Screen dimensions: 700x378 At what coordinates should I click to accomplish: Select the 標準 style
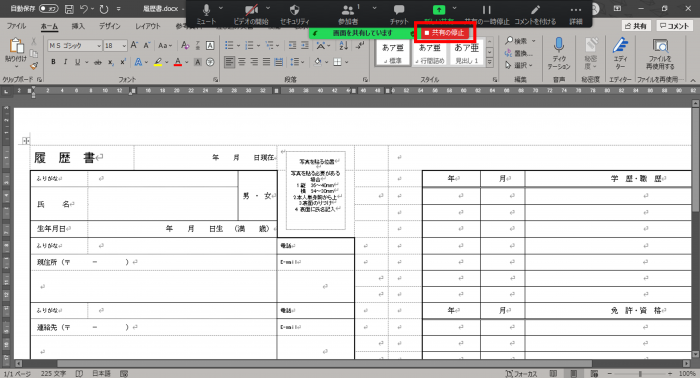tap(393, 53)
